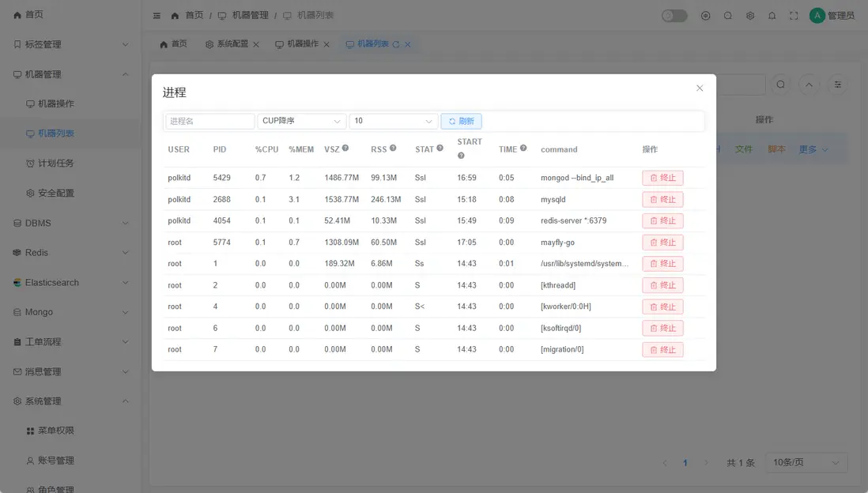This screenshot has height=493, width=868.
Task: Click the notification bell icon in header
Action: (772, 16)
